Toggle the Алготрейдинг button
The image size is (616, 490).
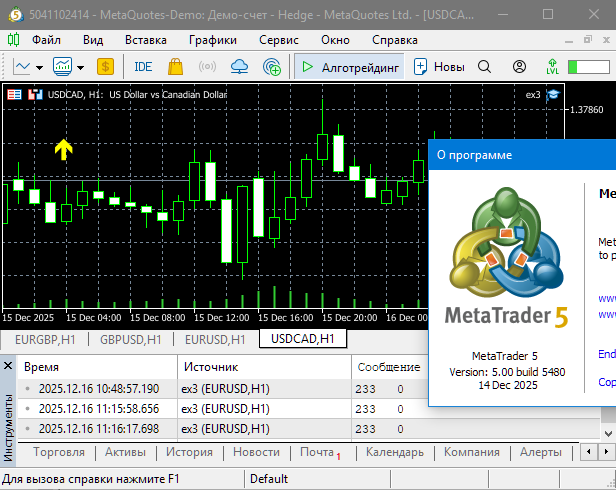(349, 67)
